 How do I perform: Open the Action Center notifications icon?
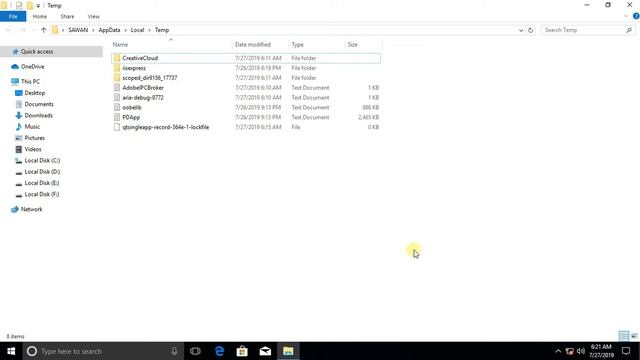(626, 351)
